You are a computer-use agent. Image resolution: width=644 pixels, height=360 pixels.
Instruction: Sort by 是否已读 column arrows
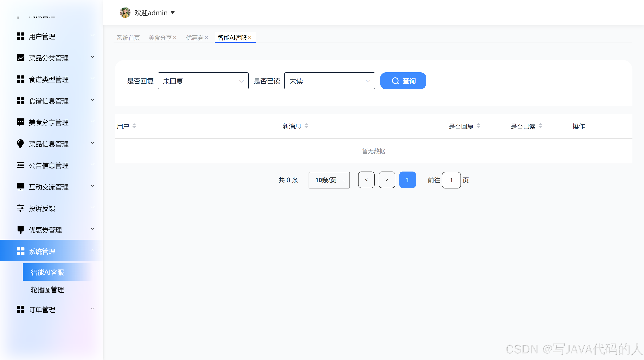pos(541,126)
